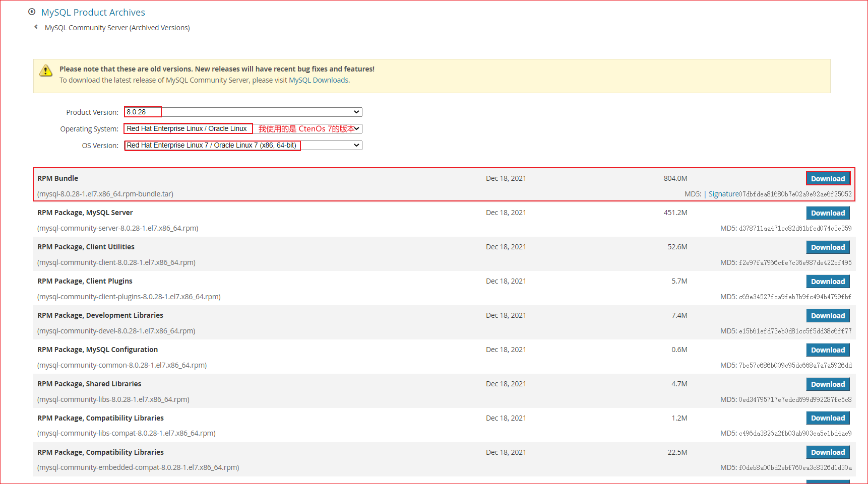Open the Operating System dropdown
Viewport: 868px width, 484px height.
tap(243, 128)
